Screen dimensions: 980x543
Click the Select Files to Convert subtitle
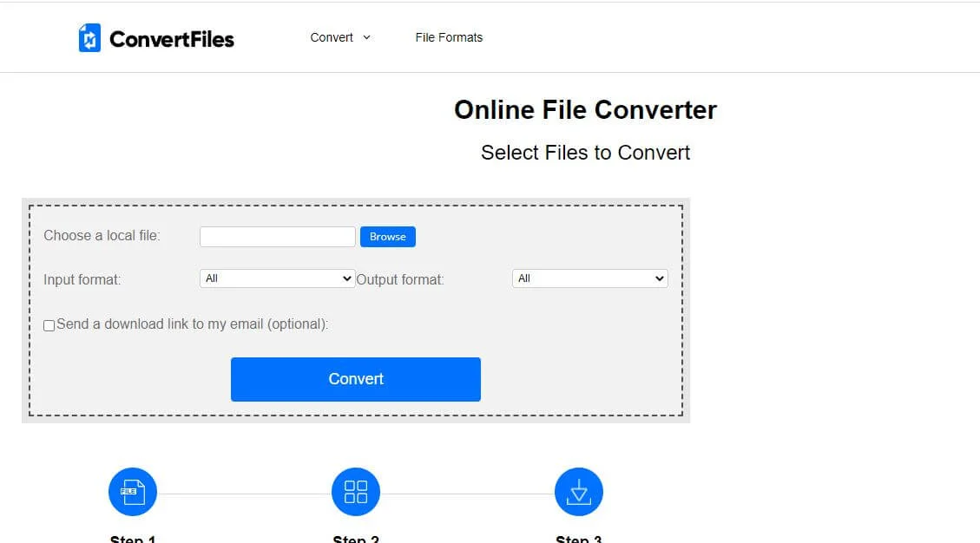585,153
